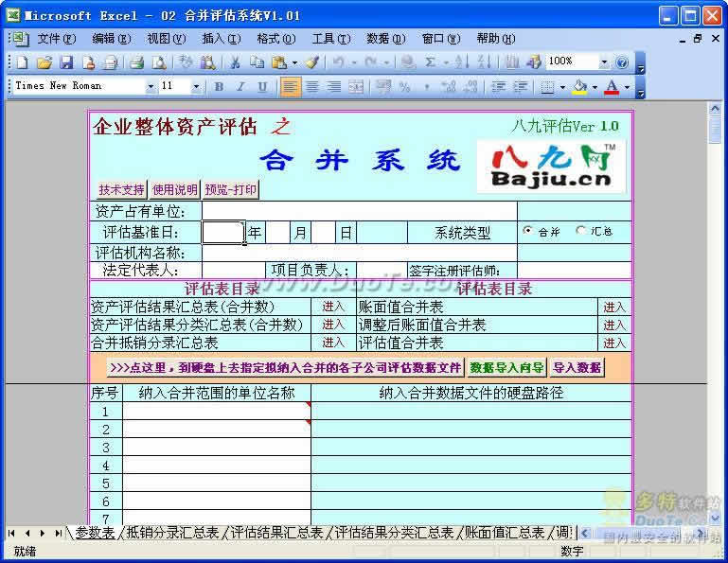Screen dimensions: 728x563
Task: Click the Undo arrow icon
Action: (x=339, y=62)
